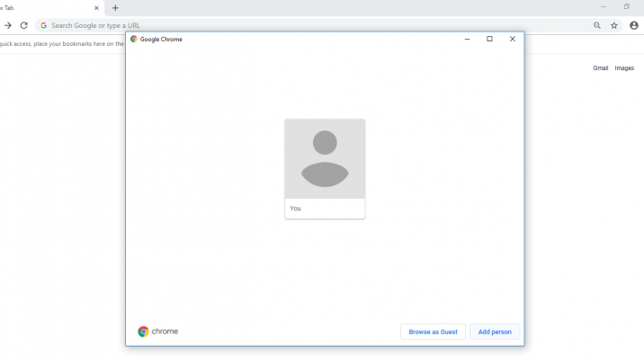The image size is (644, 360).
Task: Open the zoom magnifier icon in the address bar
Action: (597, 25)
